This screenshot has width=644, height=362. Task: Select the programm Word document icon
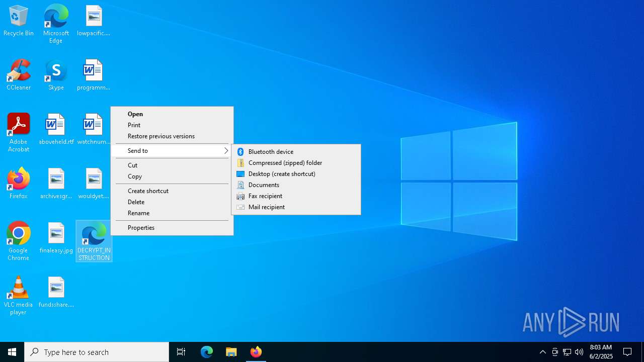[94, 75]
